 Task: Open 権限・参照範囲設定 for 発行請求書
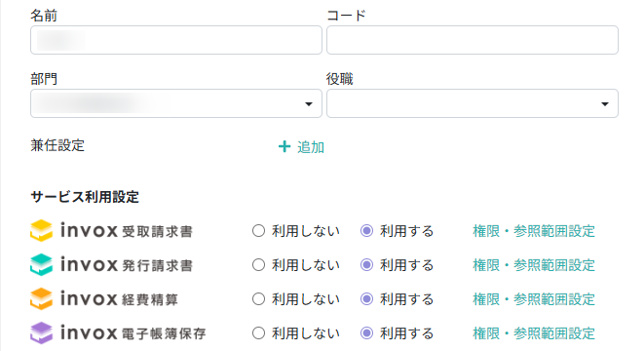click(534, 265)
